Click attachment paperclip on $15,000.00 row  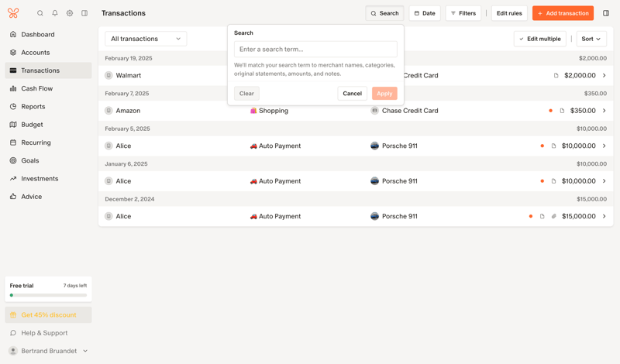(x=553, y=216)
